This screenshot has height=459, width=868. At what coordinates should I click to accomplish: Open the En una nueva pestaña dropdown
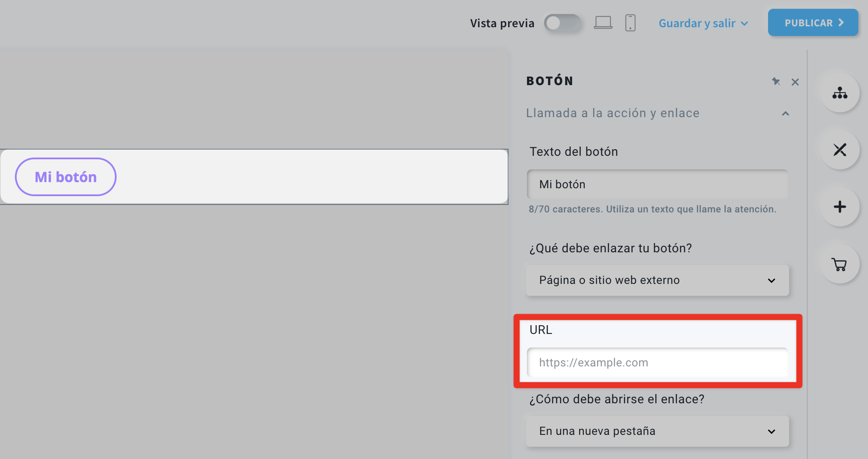pyautogui.click(x=657, y=431)
